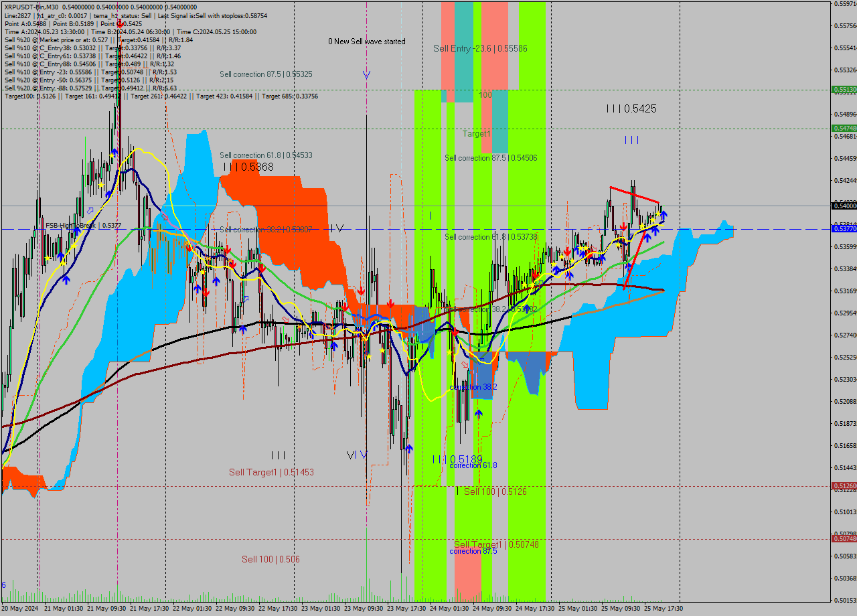857x616 pixels.
Task: Select 'Sell Entry -23.6 | 0.55586' label
Action: point(480,48)
